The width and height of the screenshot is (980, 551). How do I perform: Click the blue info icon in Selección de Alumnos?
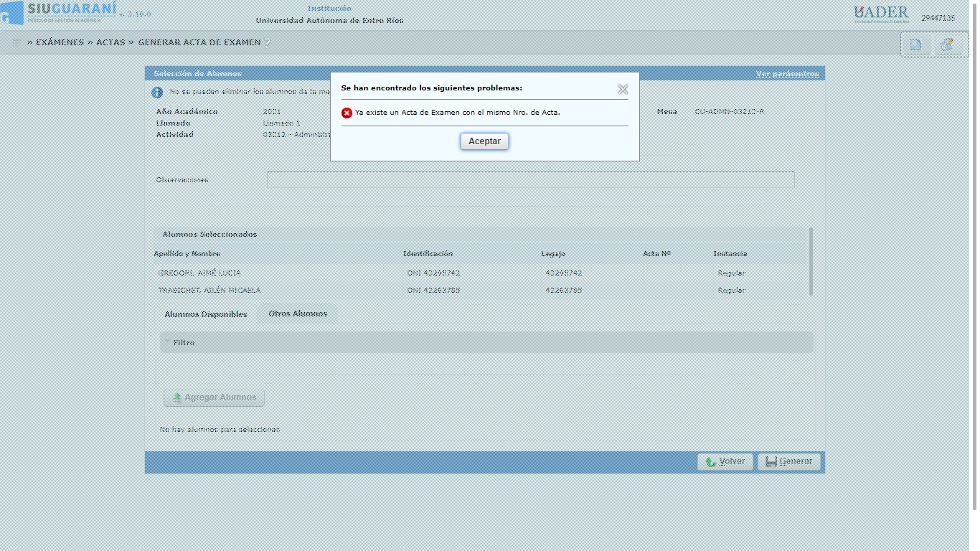pos(157,93)
